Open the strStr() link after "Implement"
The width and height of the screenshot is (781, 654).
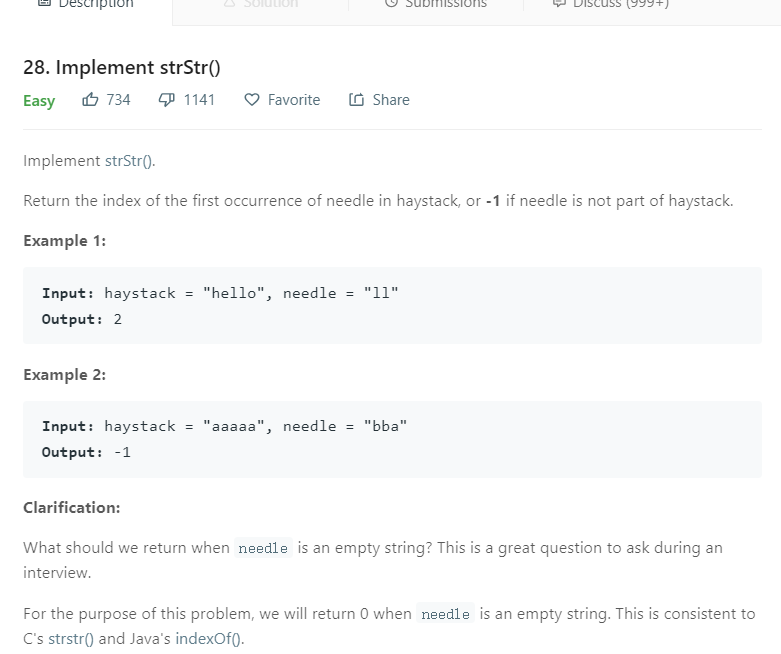tap(130, 161)
